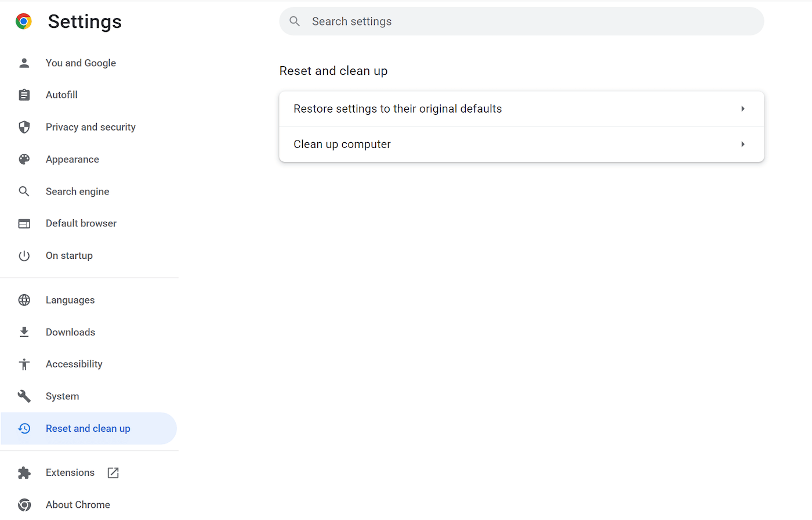The image size is (812, 520).
Task: Open Search engine via the magnifier icon
Action: pyautogui.click(x=24, y=191)
